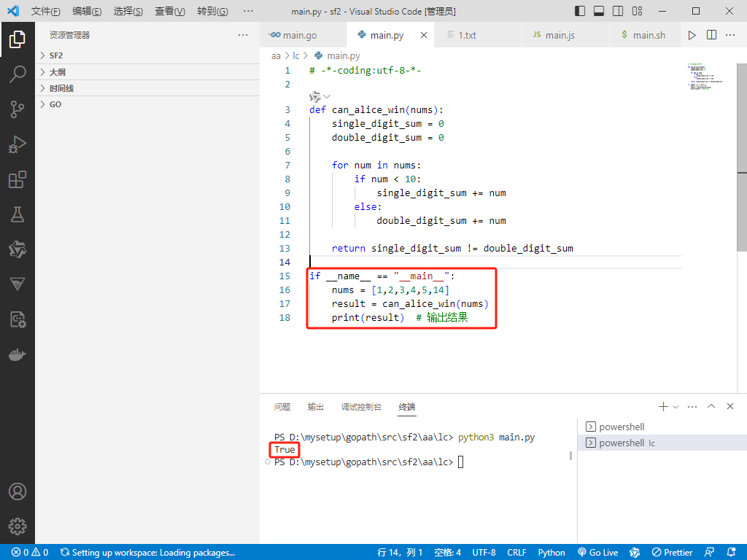The width and height of the screenshot is (747, 560).
Task: Toggle secondary side bar layout icon
Action: coord(618,11)
